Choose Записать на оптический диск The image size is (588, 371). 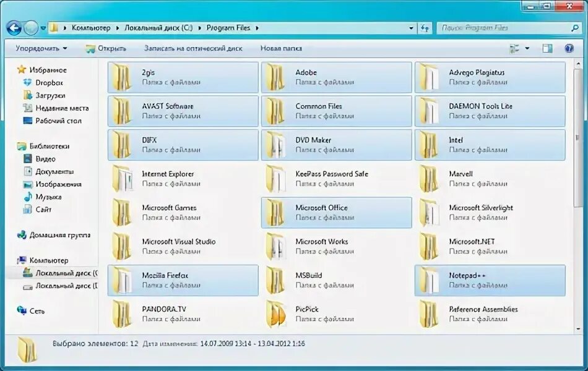193,48
